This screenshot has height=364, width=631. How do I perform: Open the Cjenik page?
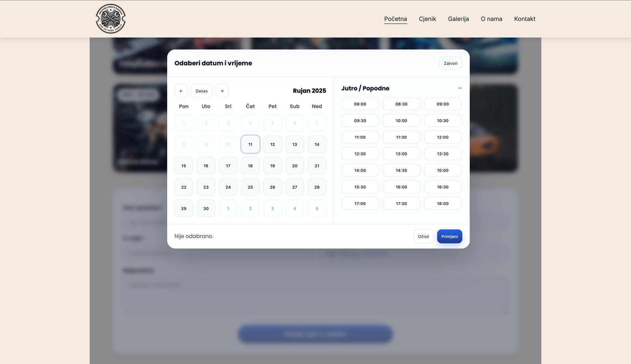click(x=428, y=19)
